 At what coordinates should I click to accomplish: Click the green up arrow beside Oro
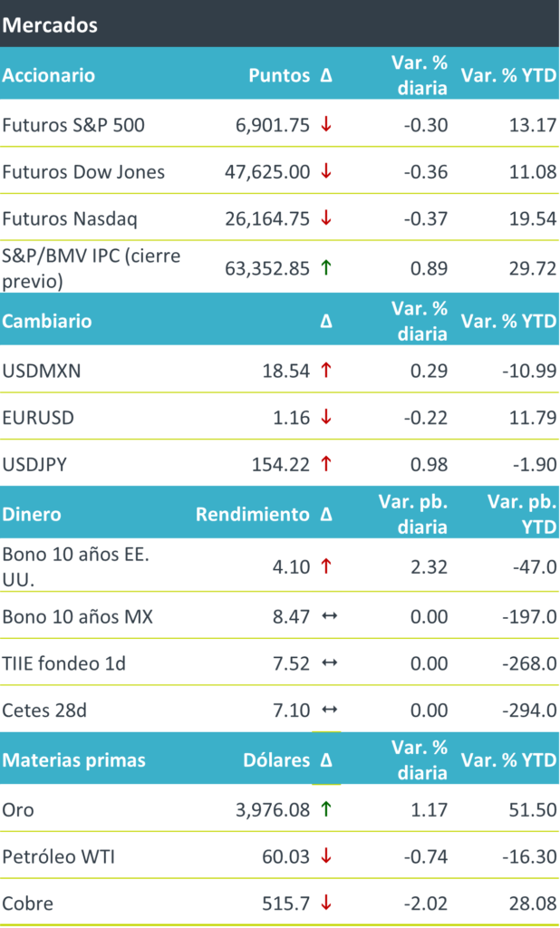(326, 809)
